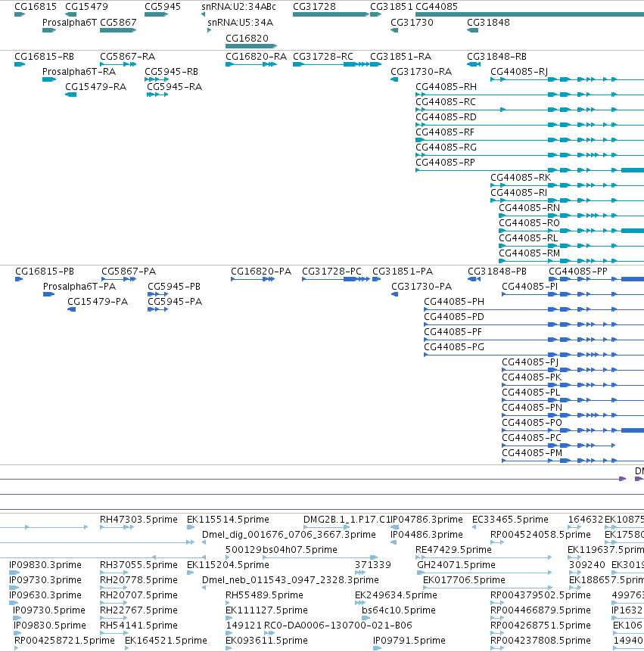The height and width of the screenshot is (652, 644).
Task: Click EST label IP04786.3prime
Action: click(x=426, y=520)
